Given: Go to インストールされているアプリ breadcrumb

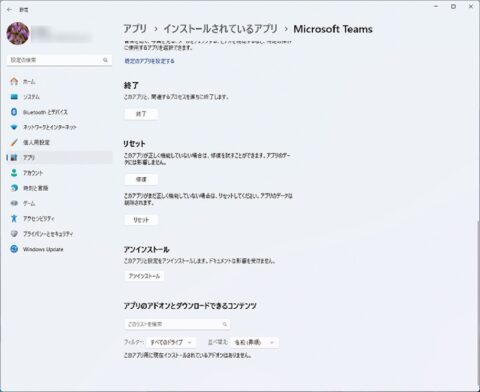Looking at the screenshot, I should click(x=220, y=29).
